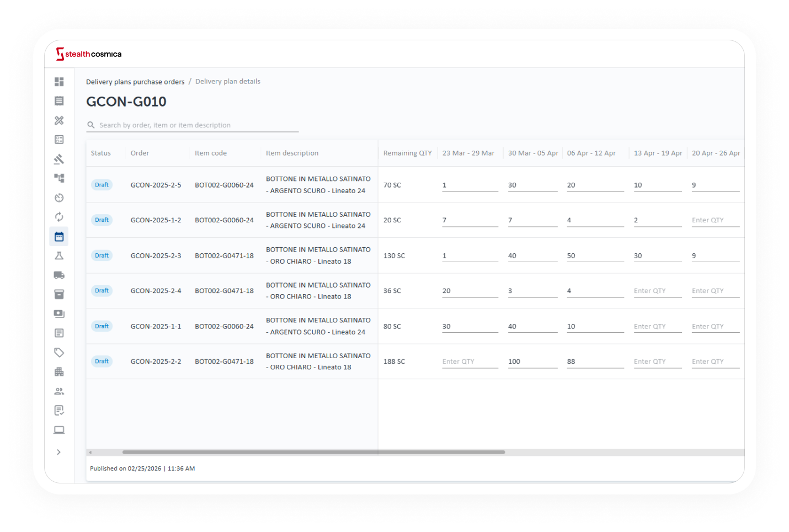Image resolution: width=789 pixels, height=532 pixels.
Task: Click the truck delivery icon in sidebar
Action: (59, 275)
